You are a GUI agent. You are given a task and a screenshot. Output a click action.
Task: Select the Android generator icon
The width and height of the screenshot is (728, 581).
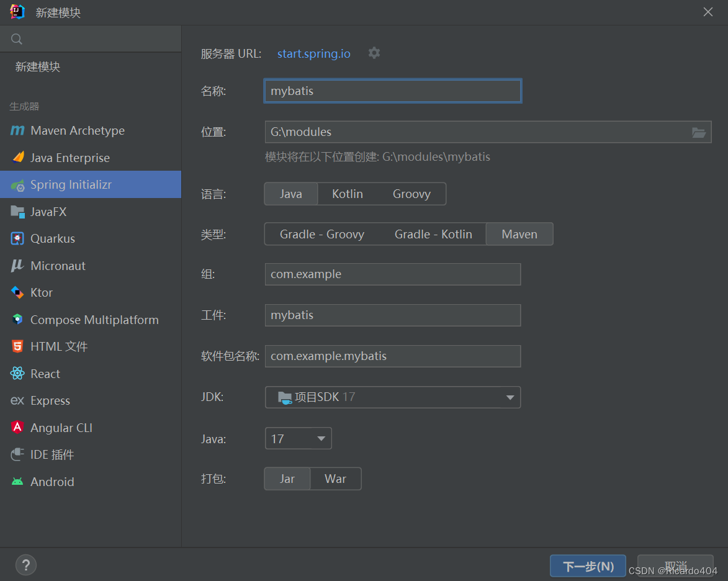coord(18,481)
